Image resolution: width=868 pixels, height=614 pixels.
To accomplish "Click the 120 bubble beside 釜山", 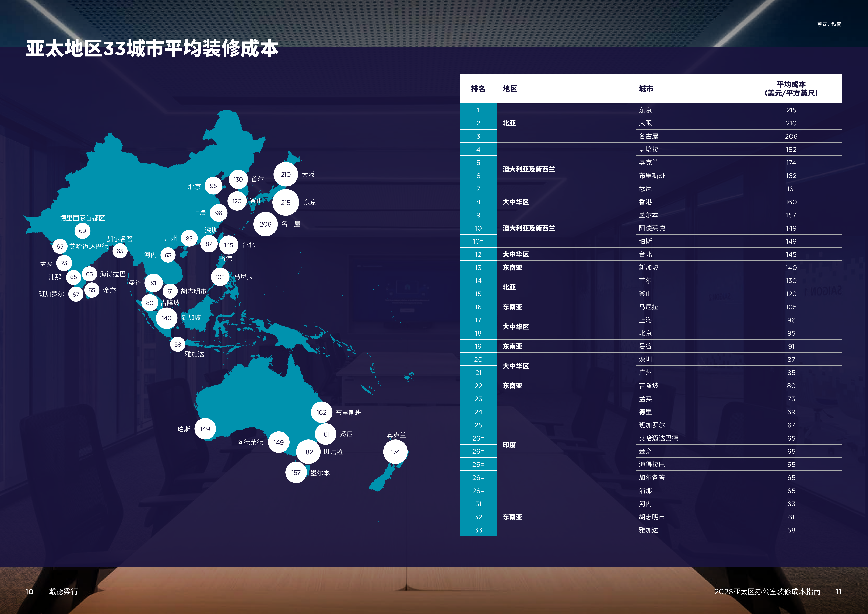I will click(237, 201).
